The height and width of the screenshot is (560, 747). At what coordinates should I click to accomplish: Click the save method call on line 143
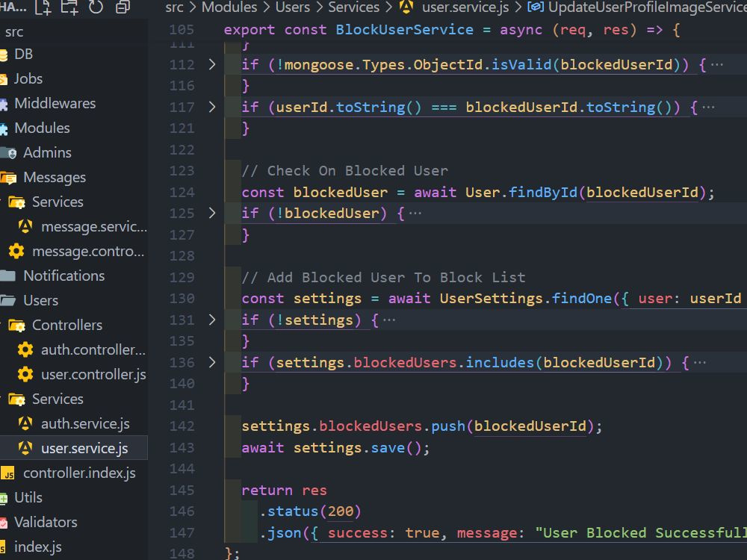[387, 447]
